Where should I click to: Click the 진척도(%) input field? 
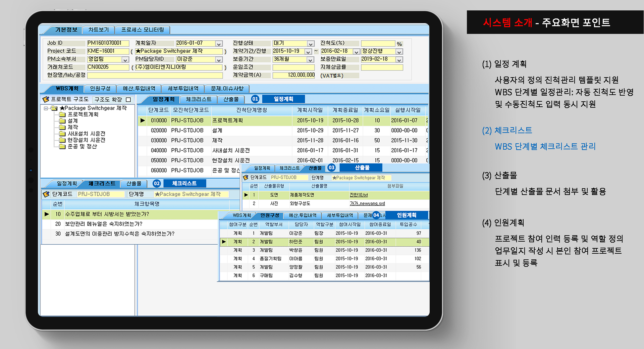coord(378,44)
